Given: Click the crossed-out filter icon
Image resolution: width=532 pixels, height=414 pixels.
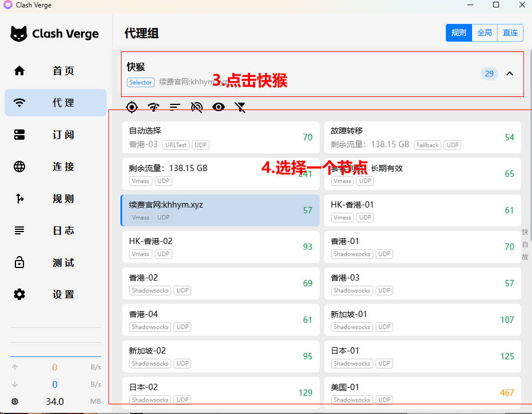Looking at the screenshot, I should tap(240, 107).
